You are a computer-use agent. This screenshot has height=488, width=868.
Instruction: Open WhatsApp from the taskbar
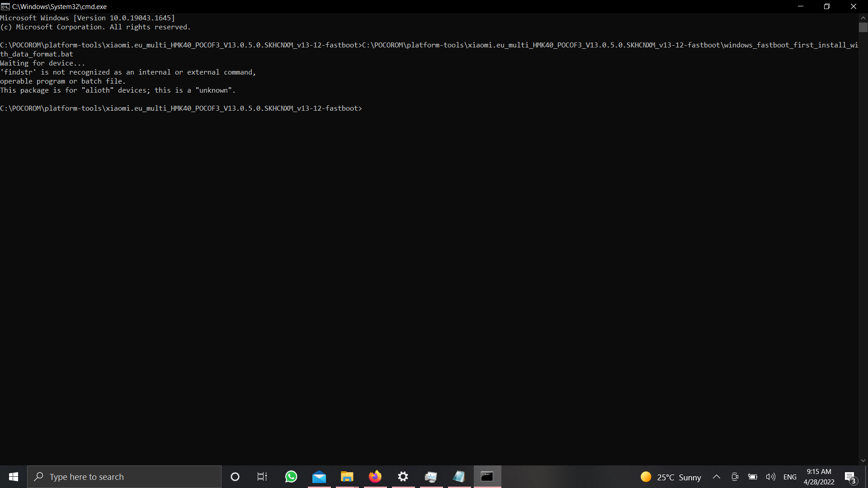tap(291, 477)
